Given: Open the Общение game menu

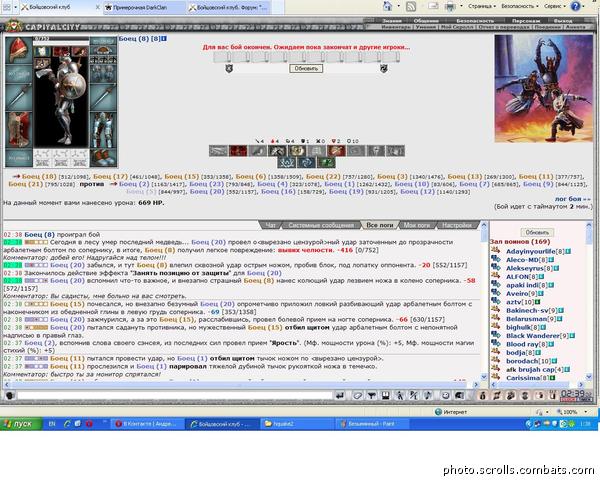Looking at the screenshot, I should click(x=426, y=21).
